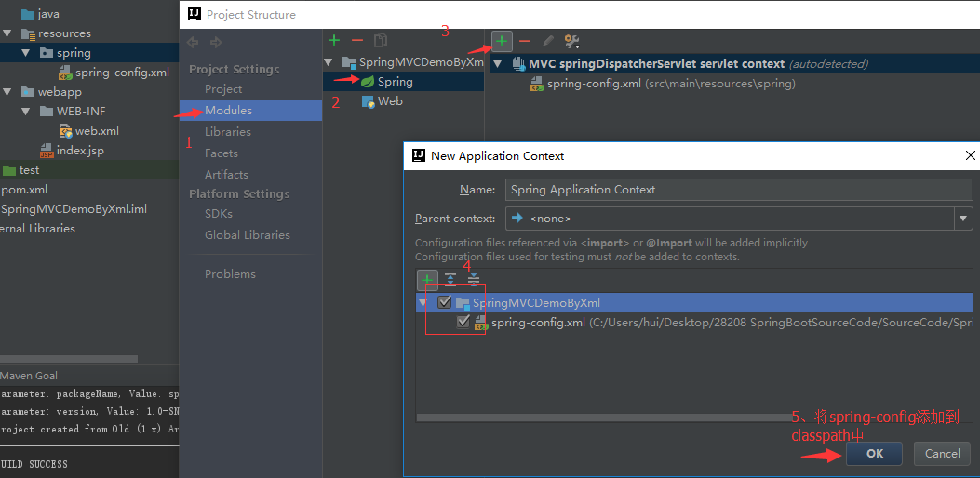The height and width of the screenshot is (478, 980).
Task: Click the Maven Goal panel header
Action: [x=29, y=376]
